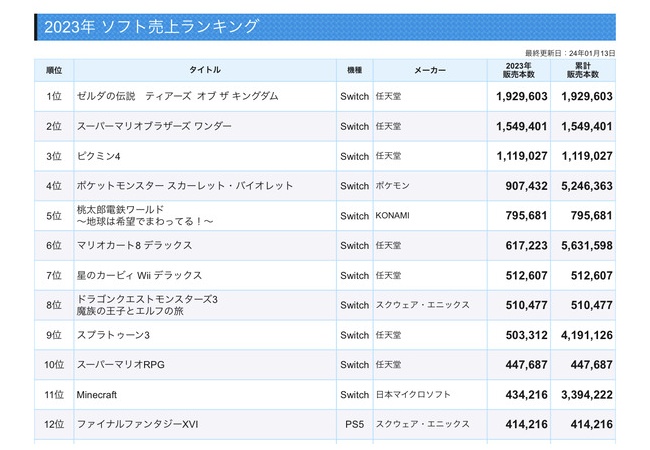Viewport: 650px width, 450px height.
Task: Click rank cell 9位
Action: pos(54,335)
